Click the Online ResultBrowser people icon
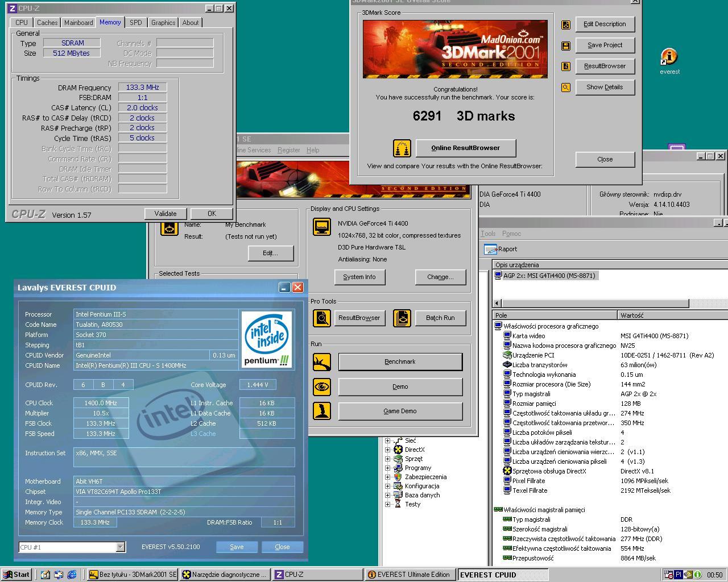The image size is (728, 582). pyautogui.click(x=402, y=148)
